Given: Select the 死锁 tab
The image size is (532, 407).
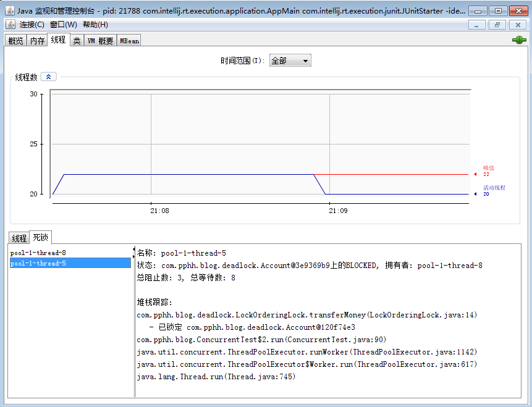Looking at the screenshot, I should pos(40,237).
